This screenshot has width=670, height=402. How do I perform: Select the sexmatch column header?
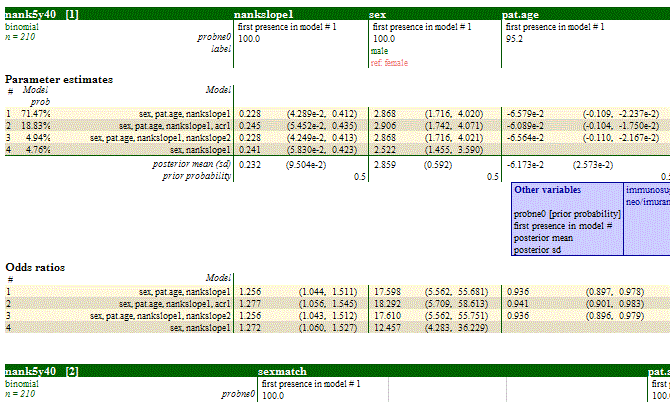pos(283,370)
